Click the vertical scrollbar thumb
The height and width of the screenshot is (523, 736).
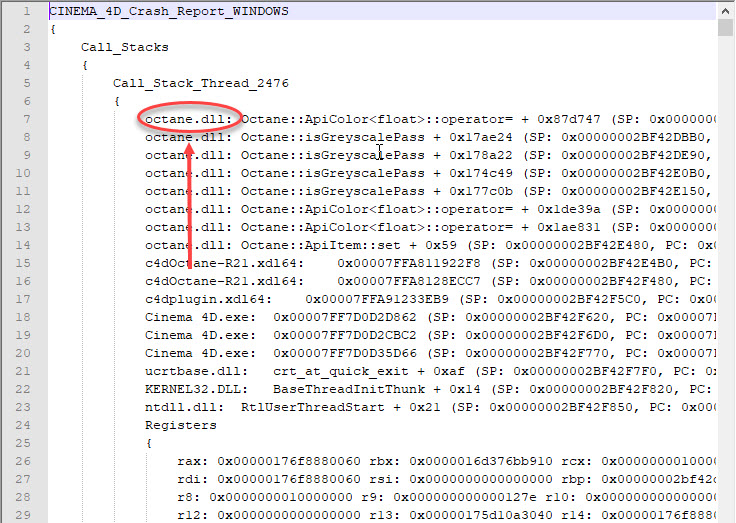[726, 28]
